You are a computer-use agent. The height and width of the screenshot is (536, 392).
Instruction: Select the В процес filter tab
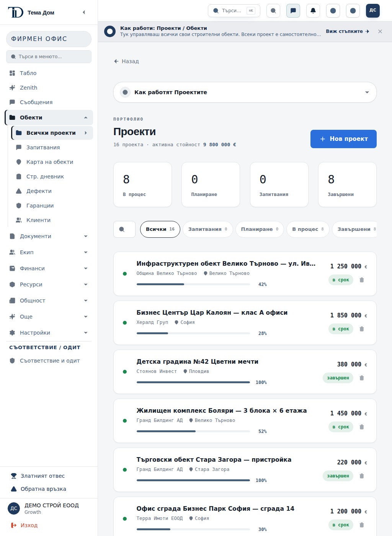(308, 229)
